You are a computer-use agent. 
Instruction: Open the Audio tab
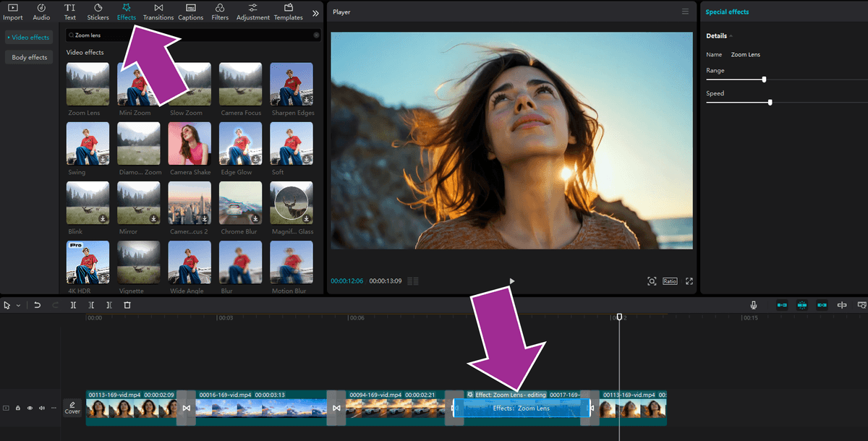41,12
